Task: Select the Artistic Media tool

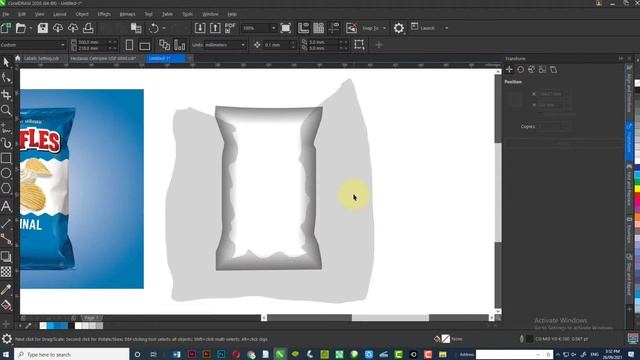Action: point(6,143)
